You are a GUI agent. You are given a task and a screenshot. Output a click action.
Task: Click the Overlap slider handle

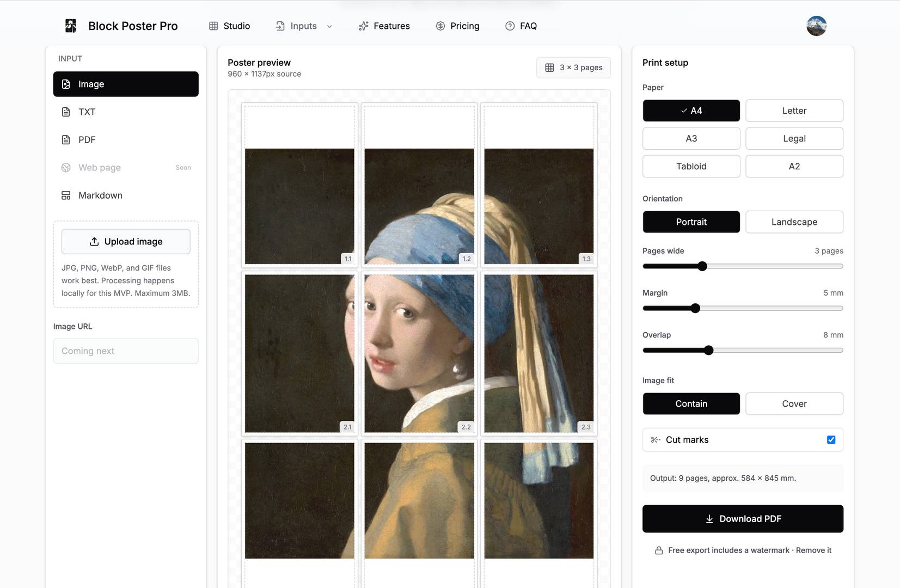tap(708, 350)
